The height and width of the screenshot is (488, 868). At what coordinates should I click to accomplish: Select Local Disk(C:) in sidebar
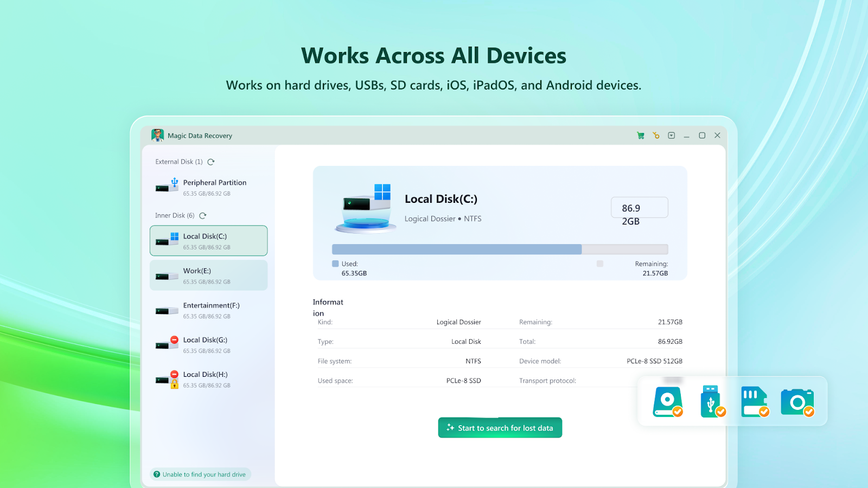208,241
